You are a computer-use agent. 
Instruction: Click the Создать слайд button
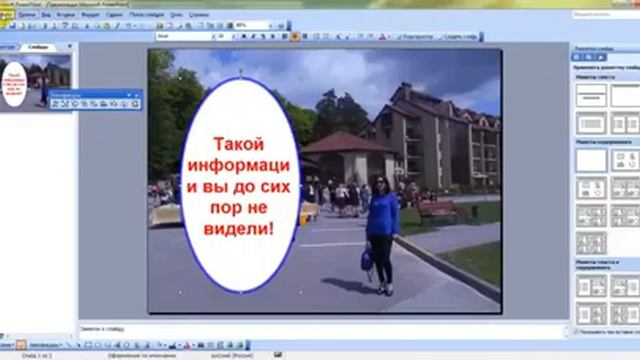(x=458, y=36)
